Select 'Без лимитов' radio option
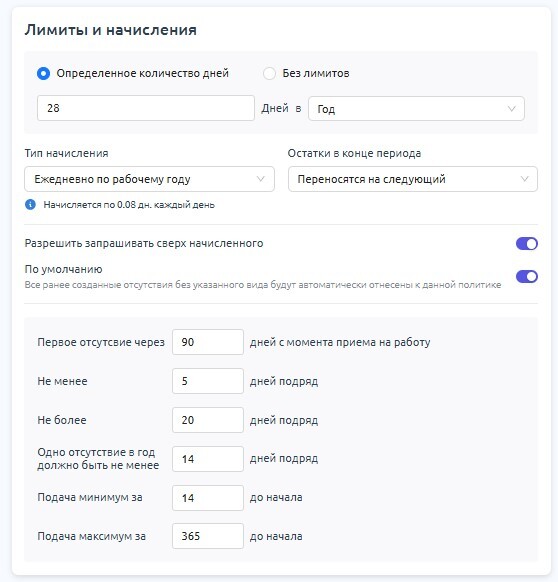 coord(269,73)
